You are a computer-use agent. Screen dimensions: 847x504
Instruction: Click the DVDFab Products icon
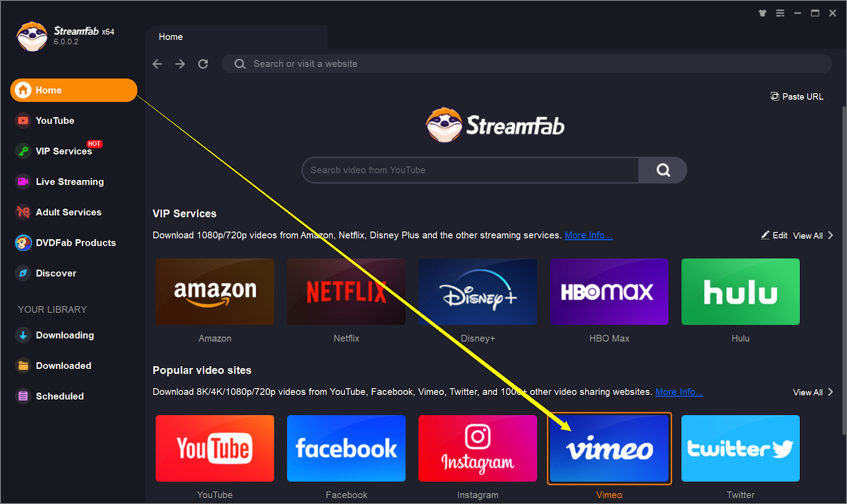pyautogui.click(x=23, y=243)
